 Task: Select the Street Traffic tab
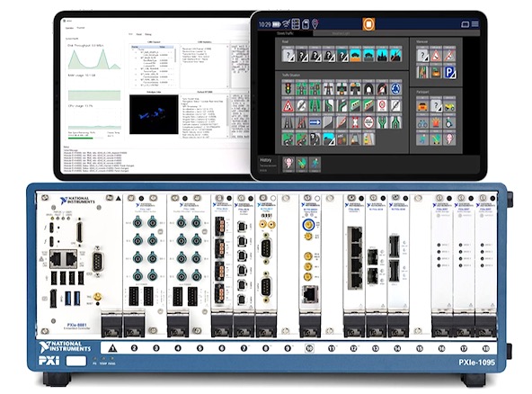[x=285, y=33]
